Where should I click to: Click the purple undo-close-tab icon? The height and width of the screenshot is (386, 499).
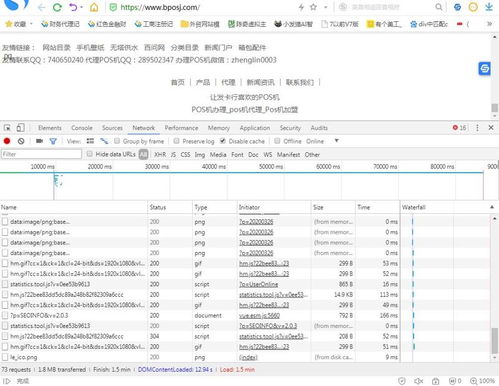pyautogui.click(x=73, y=7)
